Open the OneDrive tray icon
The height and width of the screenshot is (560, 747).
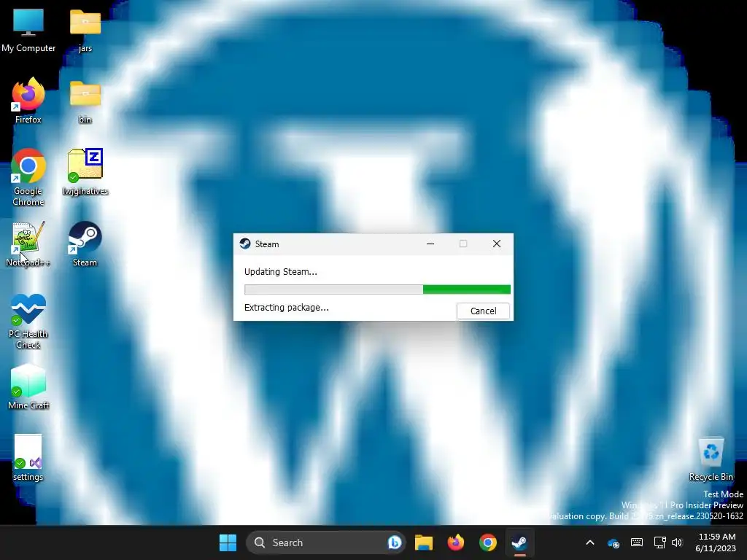point(613,542)
